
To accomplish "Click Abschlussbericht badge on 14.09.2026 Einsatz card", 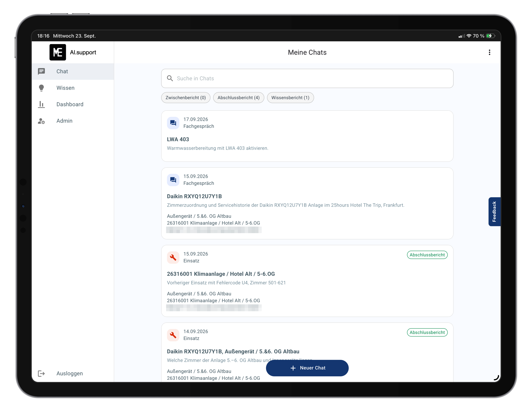I will [427, 332].
